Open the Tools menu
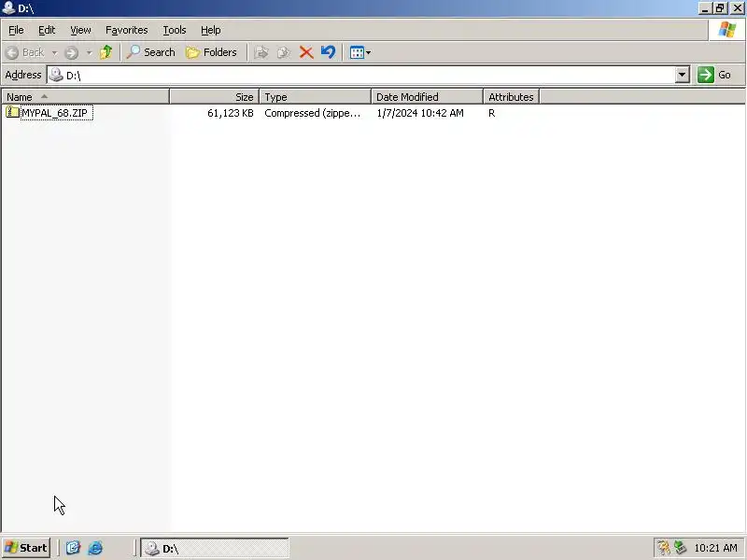This screenshot has height=560, width=747. 175,30
